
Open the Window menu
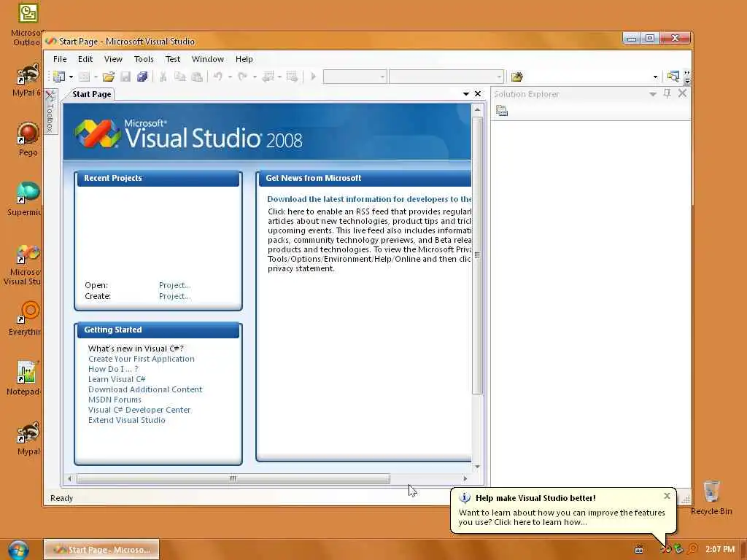(x=208, y=59)
